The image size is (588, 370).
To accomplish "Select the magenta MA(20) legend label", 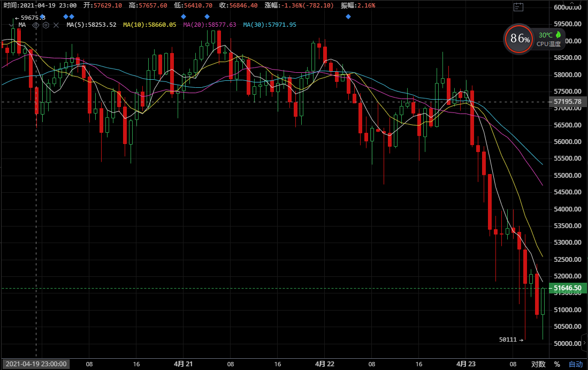I will (209, 25).
